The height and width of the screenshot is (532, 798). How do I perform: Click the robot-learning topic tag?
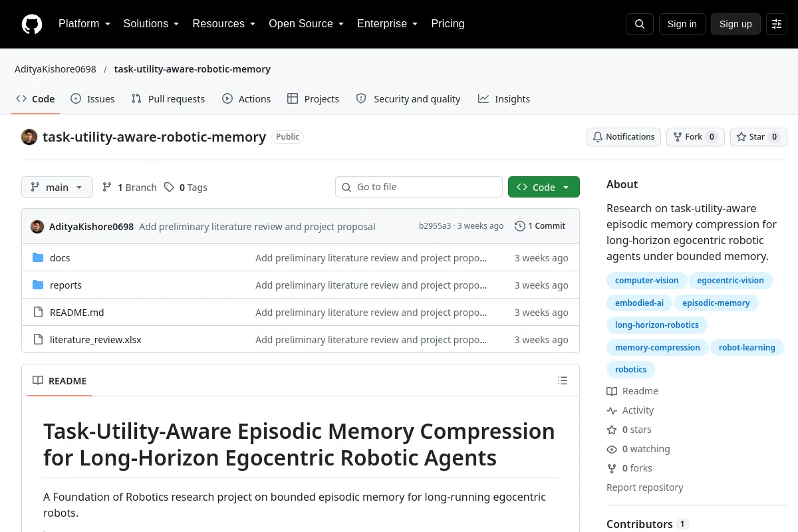pyautogui.click(x=747, y=348)
